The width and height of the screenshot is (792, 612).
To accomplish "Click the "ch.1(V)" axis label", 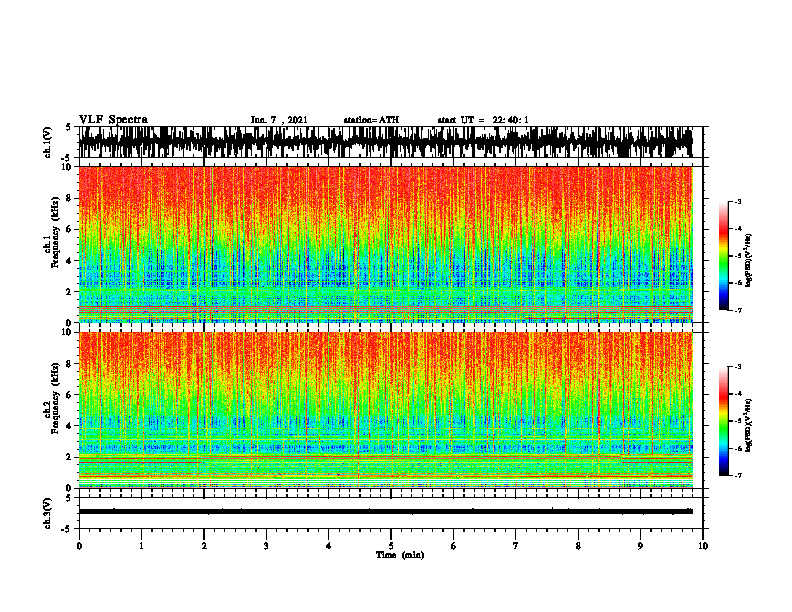I will [48, 142].
